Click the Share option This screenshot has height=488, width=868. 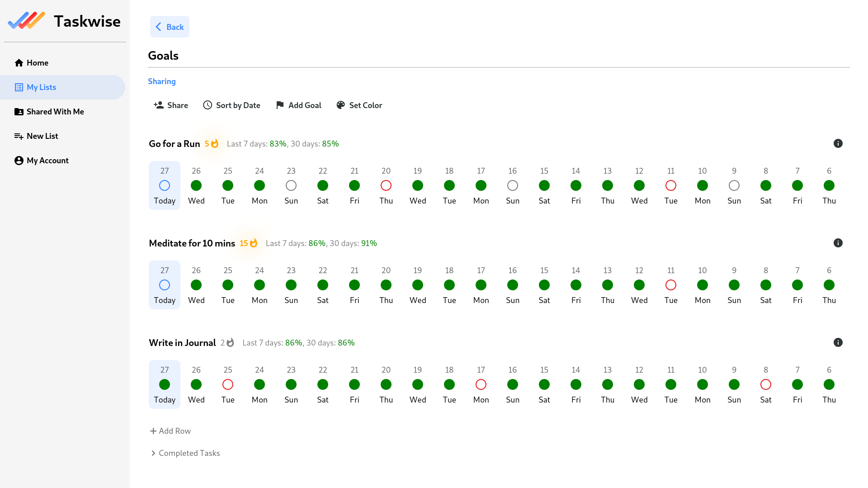pos(170,105)
